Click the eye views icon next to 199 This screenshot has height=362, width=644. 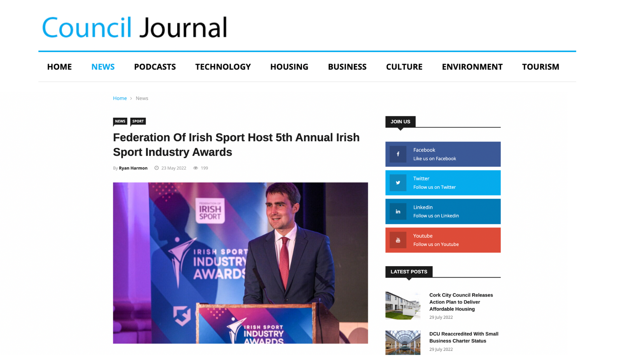click(196, 168)
